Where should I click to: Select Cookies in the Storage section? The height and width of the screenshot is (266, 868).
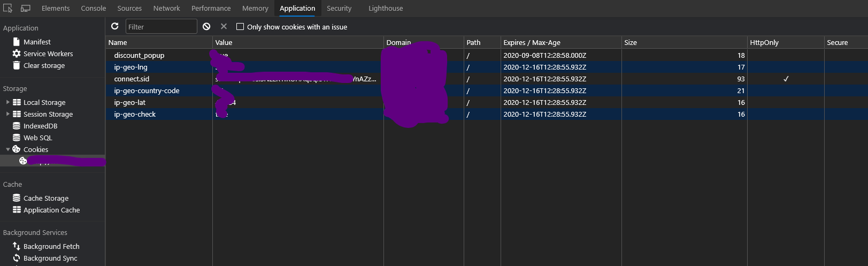(35, 149)
